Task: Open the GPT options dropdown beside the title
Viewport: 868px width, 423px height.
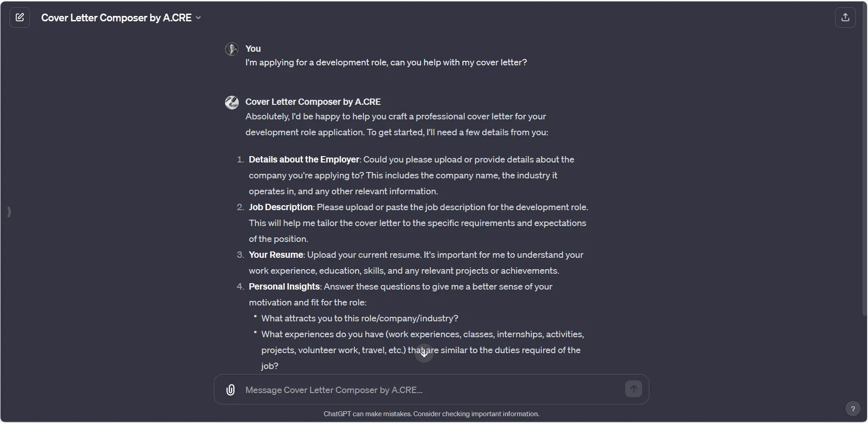Action: tap(198, 18)
